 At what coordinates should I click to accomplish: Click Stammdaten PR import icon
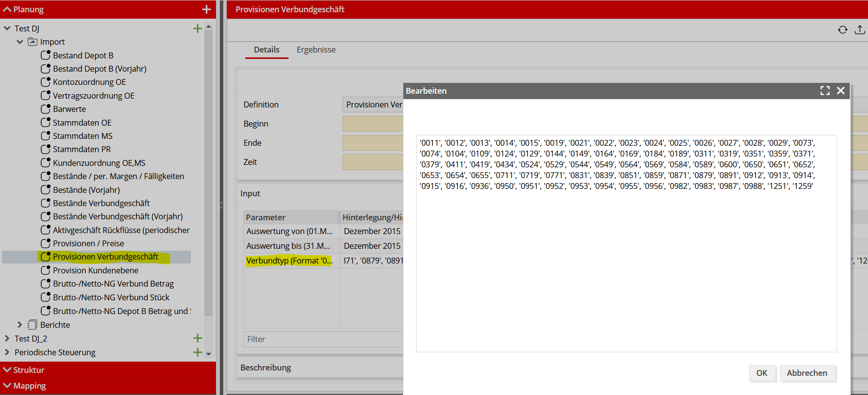pyautogui.click(x=46, y=149)
